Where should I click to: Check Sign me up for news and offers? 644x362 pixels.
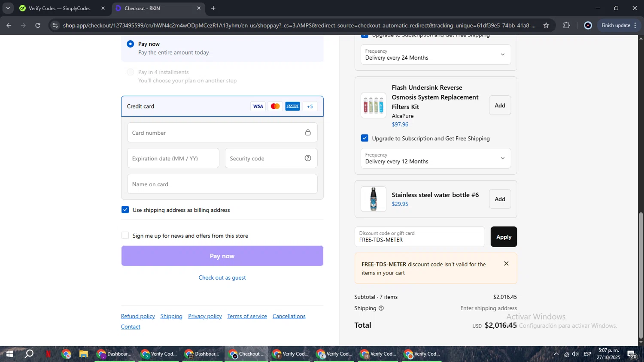[x=125, y=235]
